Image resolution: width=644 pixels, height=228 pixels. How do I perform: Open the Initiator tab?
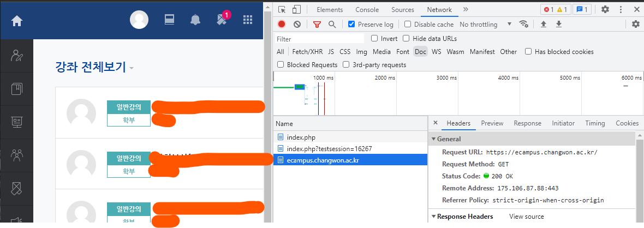[563, 123]
